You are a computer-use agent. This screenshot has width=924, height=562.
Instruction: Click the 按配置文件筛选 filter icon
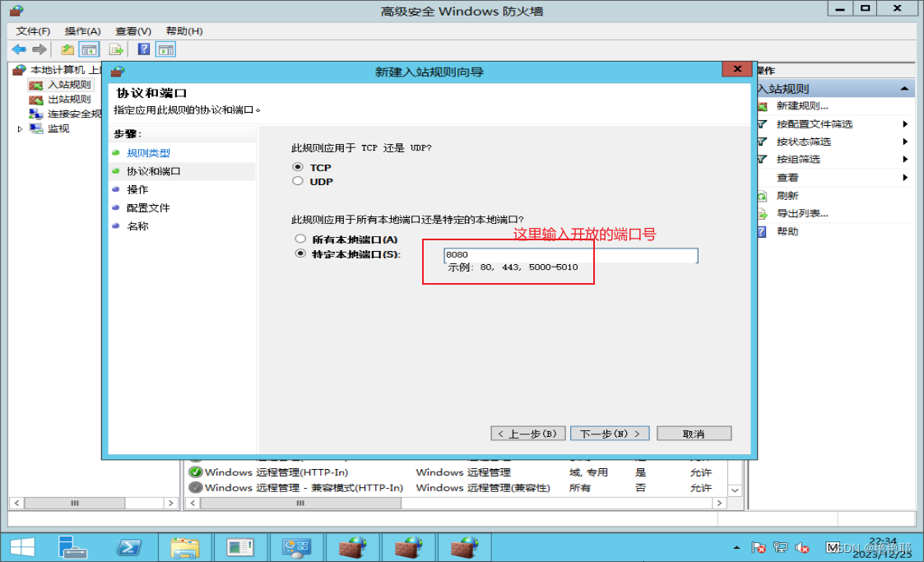762,124
